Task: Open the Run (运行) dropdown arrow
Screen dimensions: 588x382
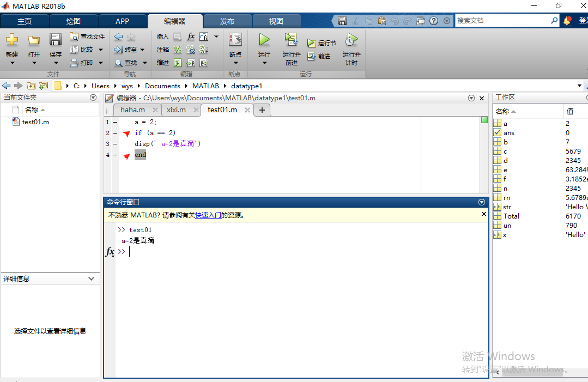Action: (x=264, y=63)
